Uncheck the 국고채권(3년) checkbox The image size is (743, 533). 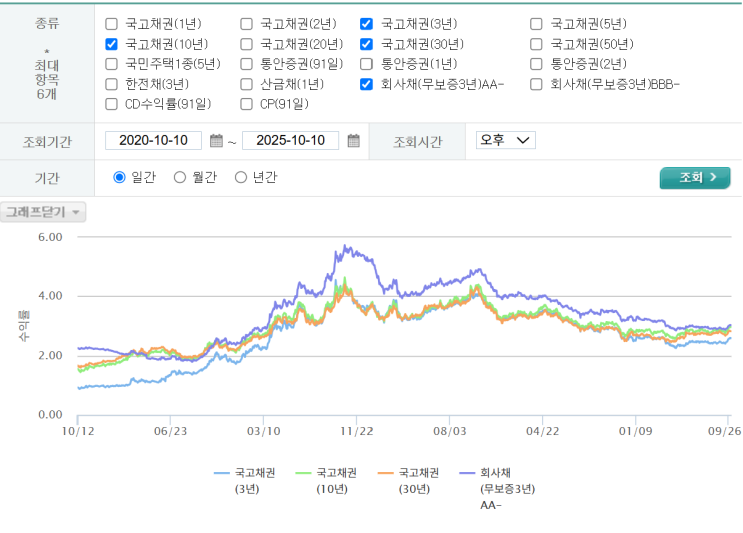point(367,24)
